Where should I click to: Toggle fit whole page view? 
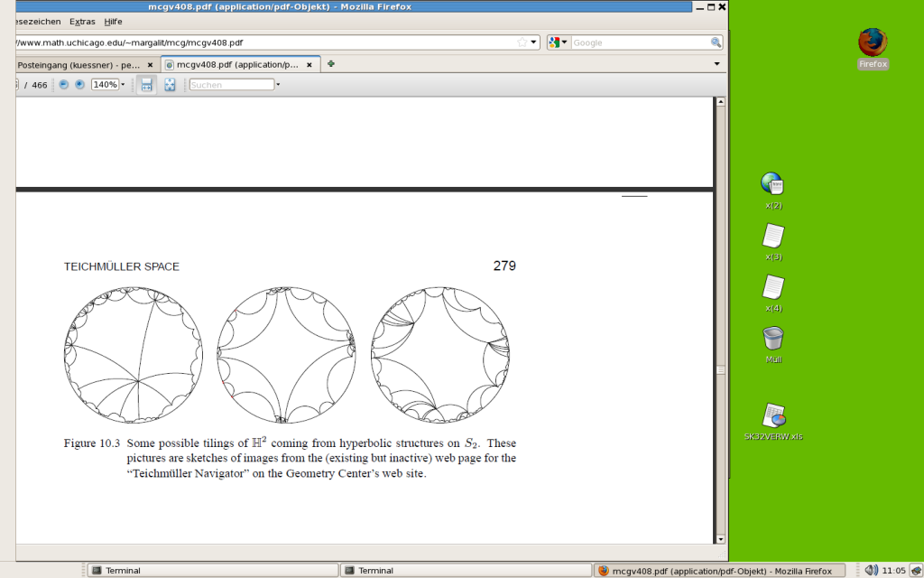(169, 84)
